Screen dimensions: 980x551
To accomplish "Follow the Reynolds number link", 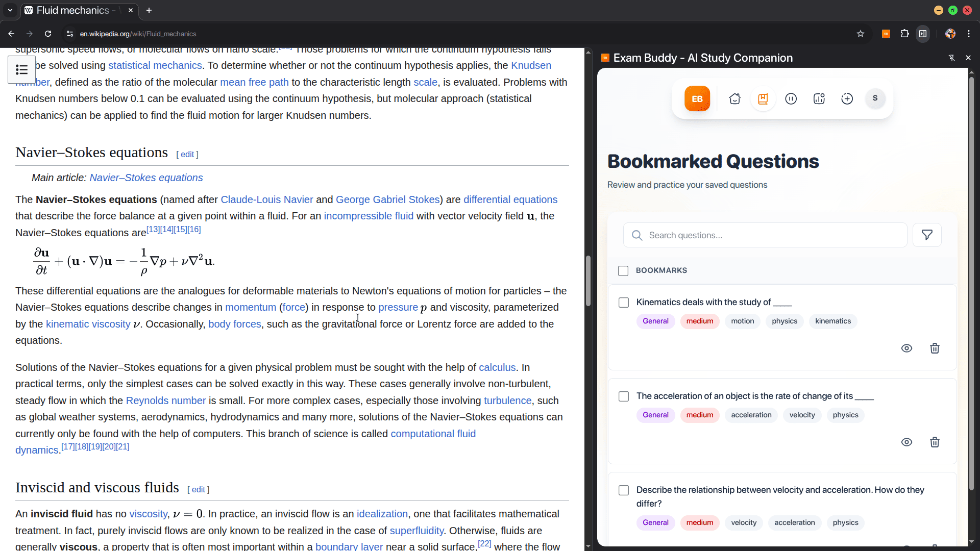I will (165, 401).
